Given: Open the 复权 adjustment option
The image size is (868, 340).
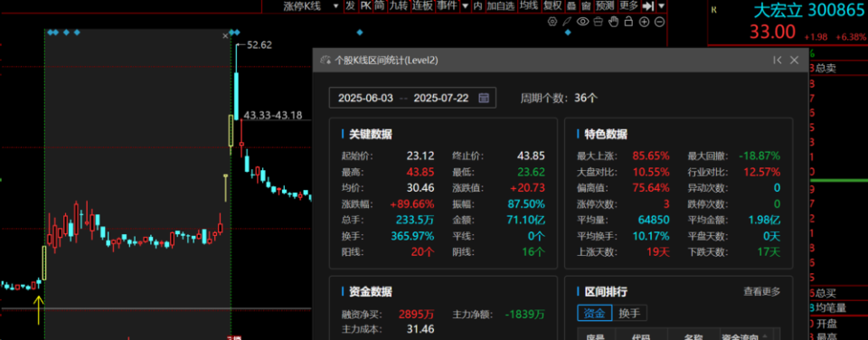Looking at the screenshot, I should coord(552,5).
